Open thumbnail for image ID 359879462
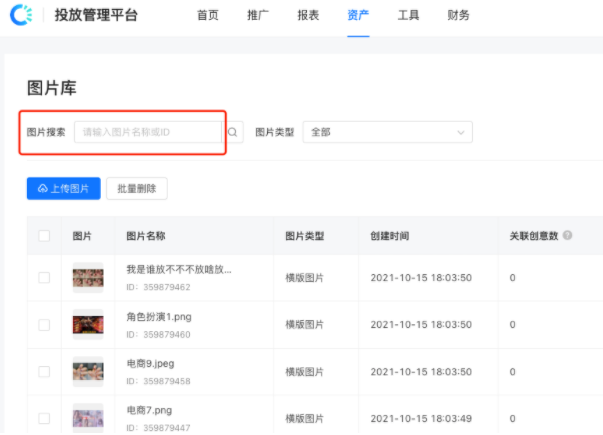The height and width of the screenshot is (435, 603). 88,278
